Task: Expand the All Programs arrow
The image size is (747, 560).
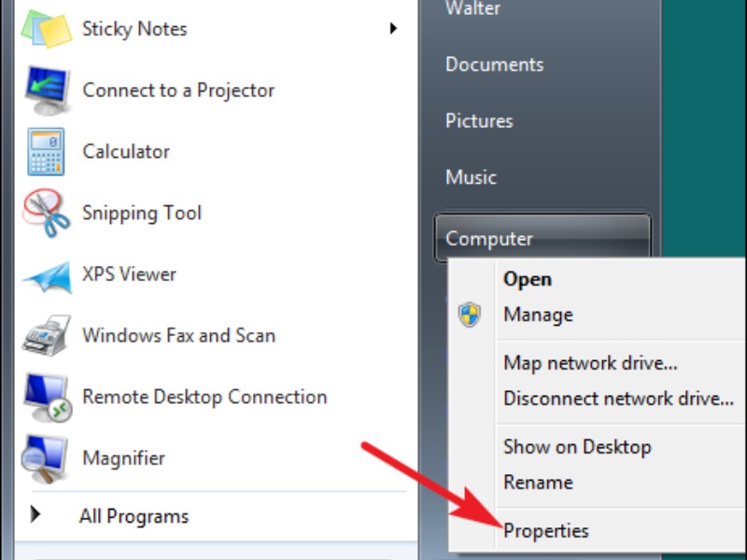Action: coord(35,515)
